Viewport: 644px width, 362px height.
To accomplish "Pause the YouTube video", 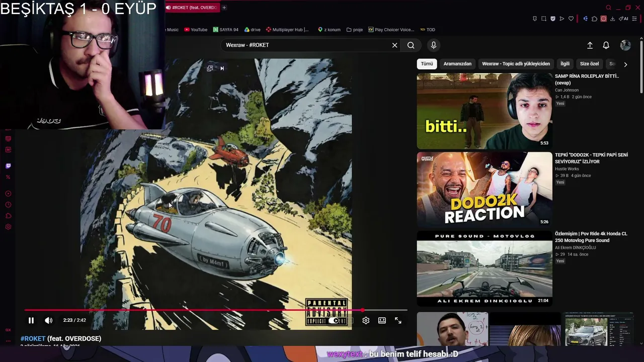I will (31, 320).
